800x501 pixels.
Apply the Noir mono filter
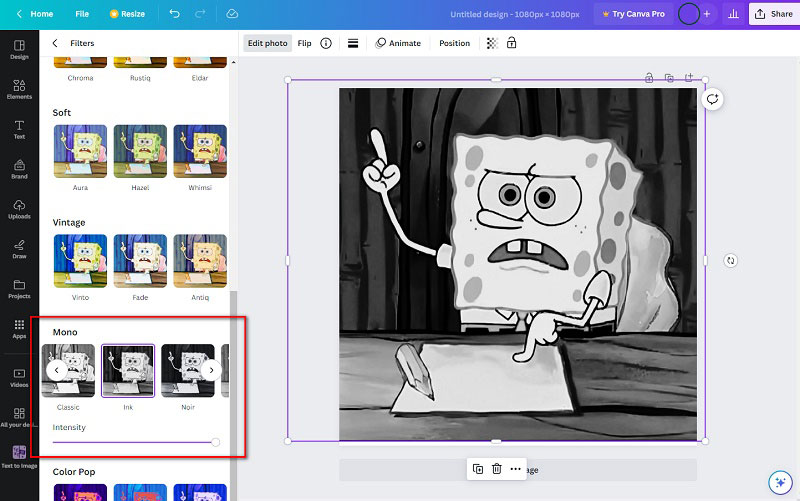(x=188, y=371)
